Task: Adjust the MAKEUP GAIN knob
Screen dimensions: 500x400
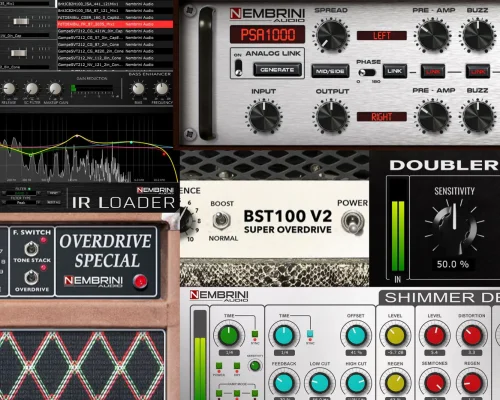Action: (x=55, y=89)
